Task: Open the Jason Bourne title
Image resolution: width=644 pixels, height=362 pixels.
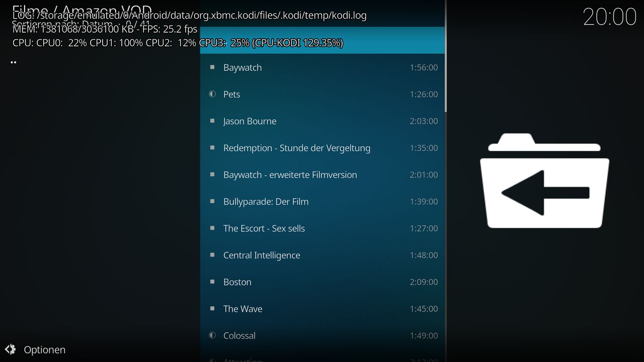Action: coord(250,121)
